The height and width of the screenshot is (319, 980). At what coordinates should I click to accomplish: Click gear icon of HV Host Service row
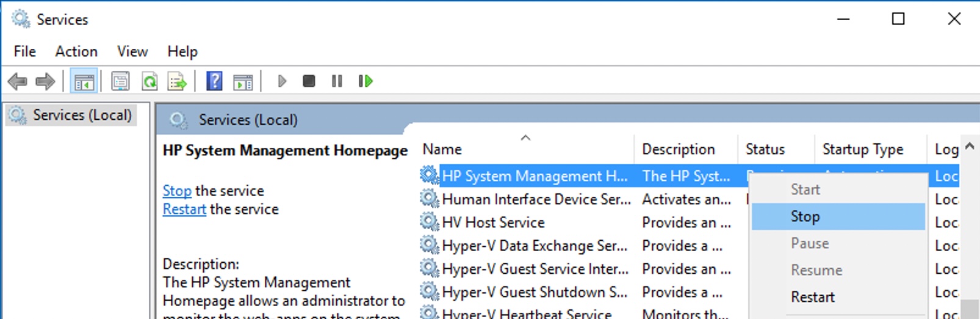click(430, 222)
